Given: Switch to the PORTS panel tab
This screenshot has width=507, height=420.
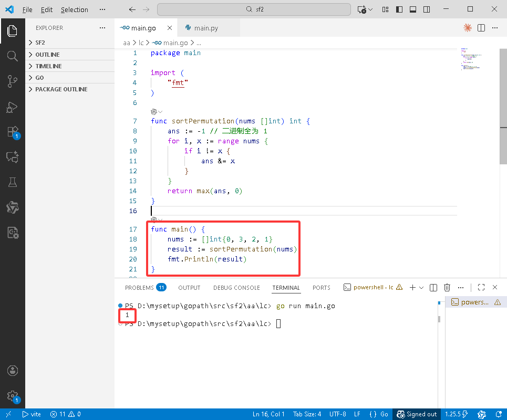Looking at the screenshot, I should (x=321, y=288).
